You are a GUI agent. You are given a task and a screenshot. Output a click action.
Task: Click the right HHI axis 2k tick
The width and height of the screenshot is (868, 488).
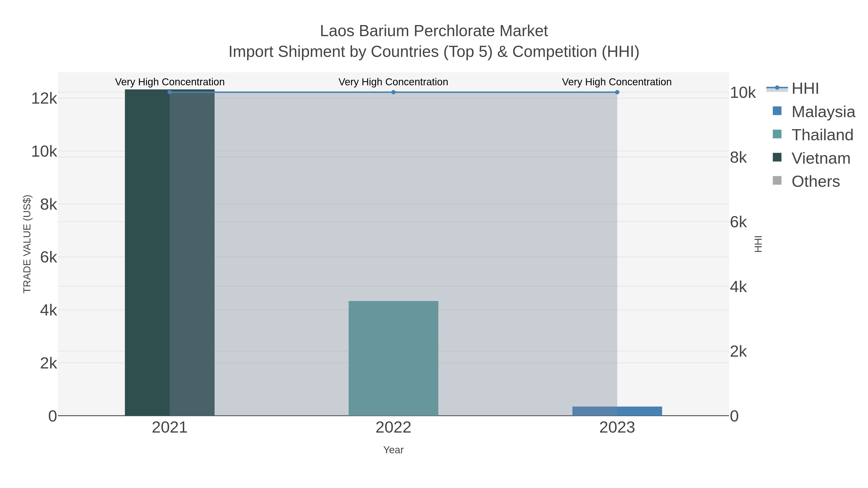[739, 352]
